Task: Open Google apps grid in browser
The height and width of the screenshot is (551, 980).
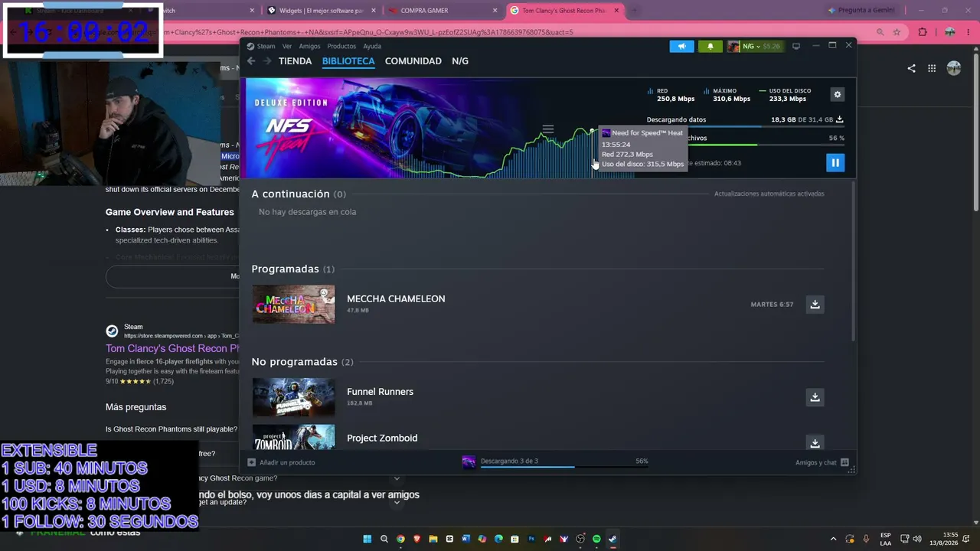Action: pyautogui.click(x=932, y=68)
